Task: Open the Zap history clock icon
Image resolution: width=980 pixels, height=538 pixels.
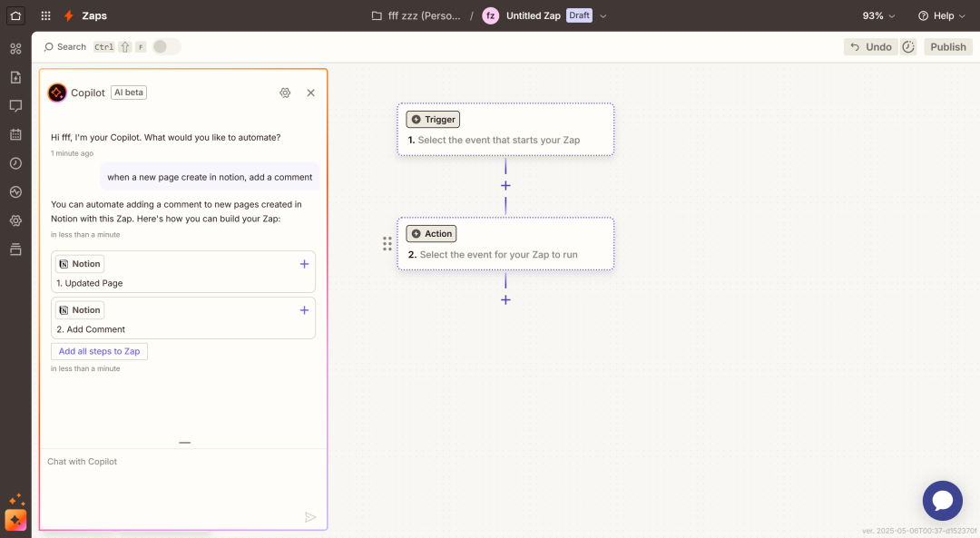Action: [x=15, y=163]
